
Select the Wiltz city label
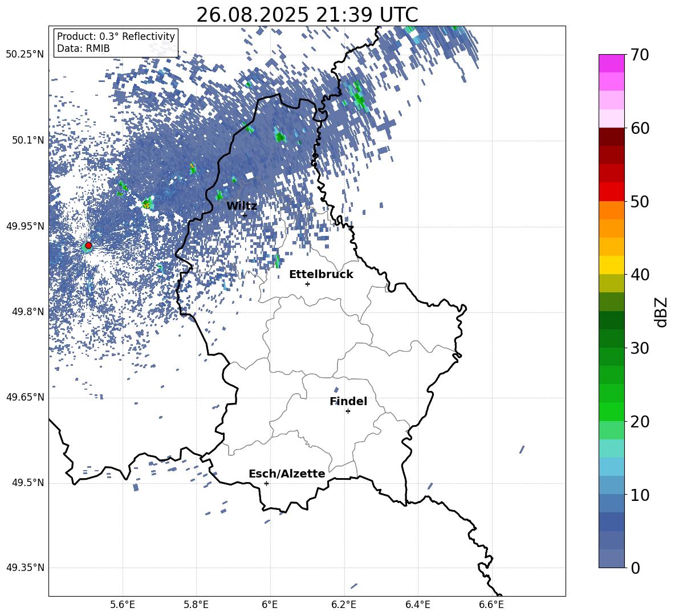tap(242, 206)
